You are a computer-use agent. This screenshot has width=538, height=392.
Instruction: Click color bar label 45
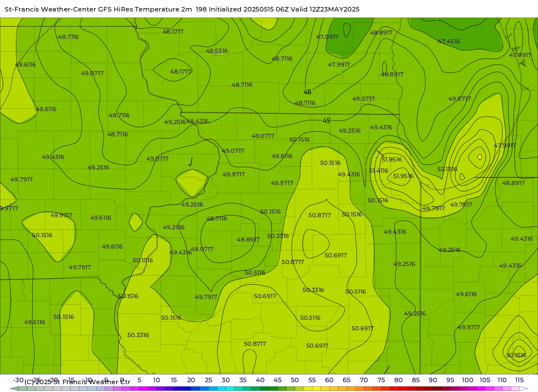[278, 380]
